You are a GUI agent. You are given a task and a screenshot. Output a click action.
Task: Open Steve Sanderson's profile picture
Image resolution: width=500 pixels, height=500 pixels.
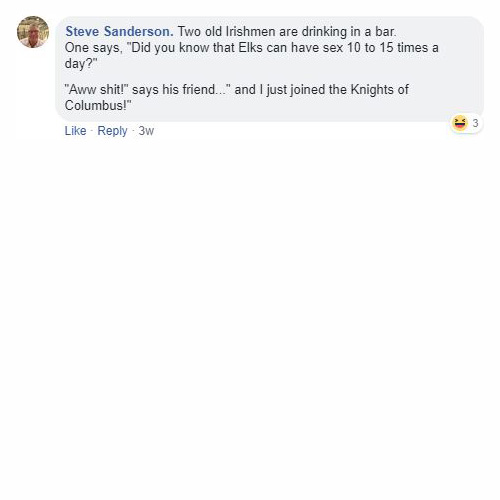pos(33,32)
